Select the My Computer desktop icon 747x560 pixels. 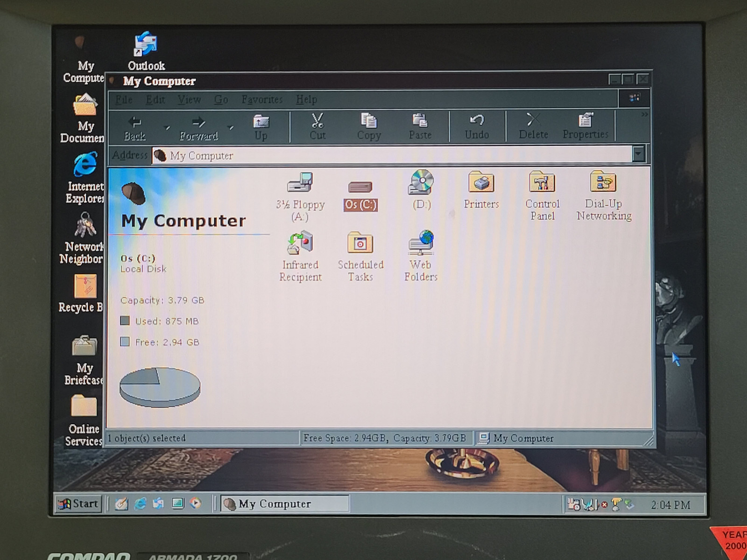[83, 59]
